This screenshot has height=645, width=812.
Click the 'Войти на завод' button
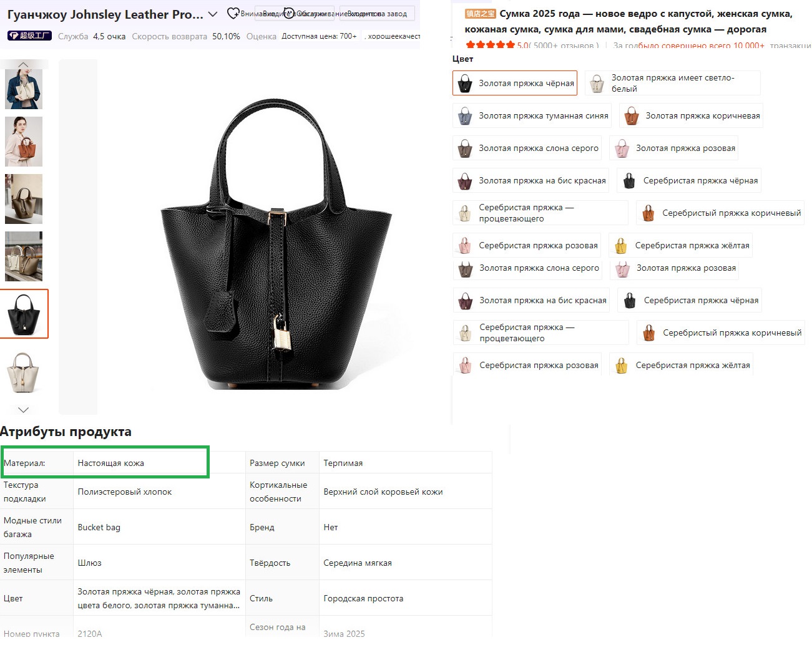377,14
